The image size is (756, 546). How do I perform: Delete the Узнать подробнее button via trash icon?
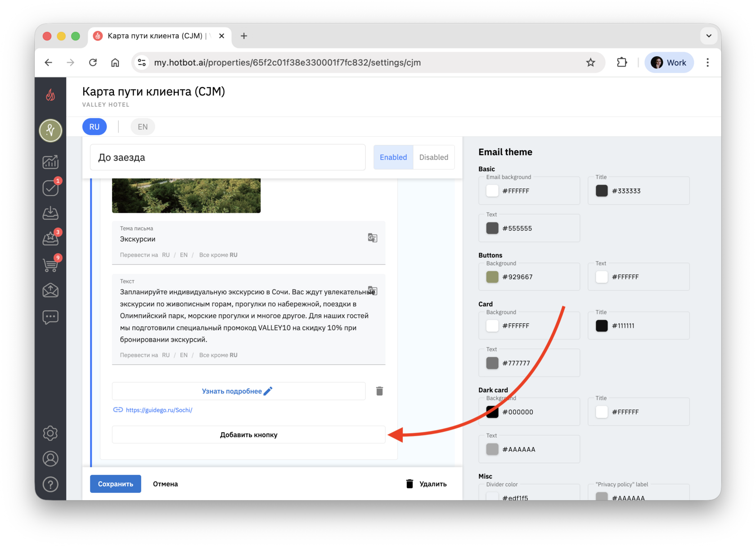point(379,391)
